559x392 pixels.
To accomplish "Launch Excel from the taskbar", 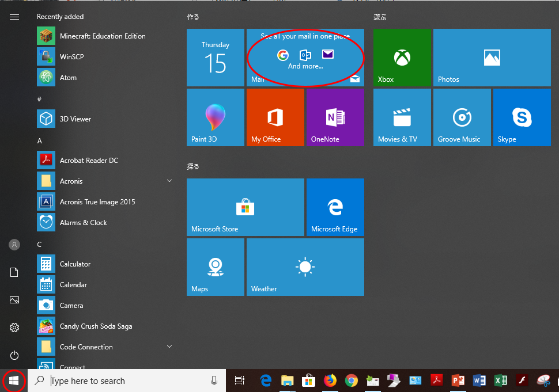I will coord(501,380).
